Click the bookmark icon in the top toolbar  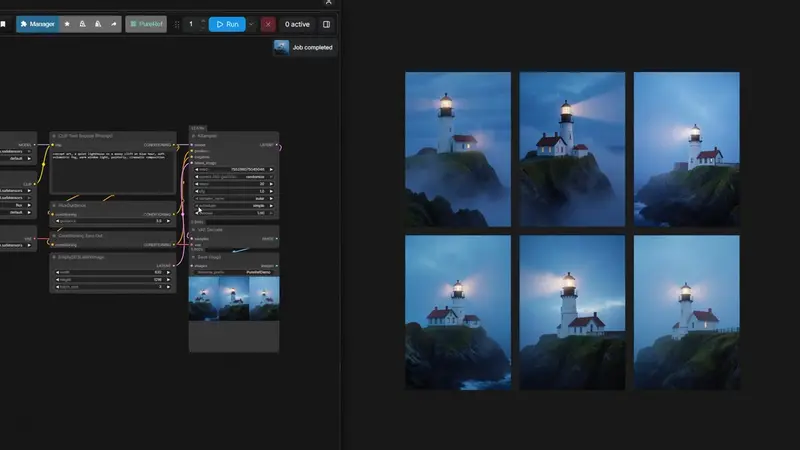[x=3, y=24]
